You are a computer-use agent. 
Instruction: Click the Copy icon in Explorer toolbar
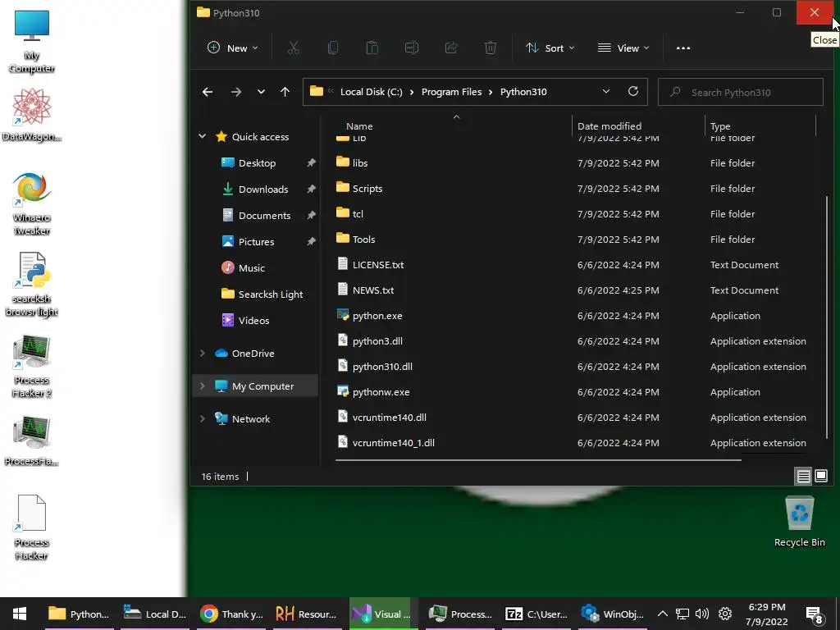(x=333, y=48)
